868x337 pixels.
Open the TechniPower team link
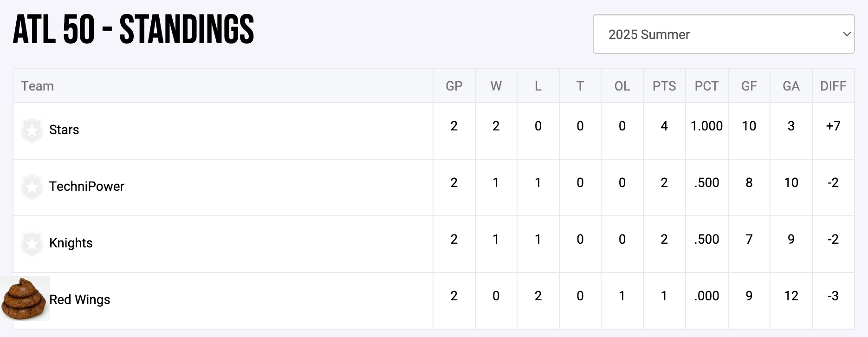[87, 187]
